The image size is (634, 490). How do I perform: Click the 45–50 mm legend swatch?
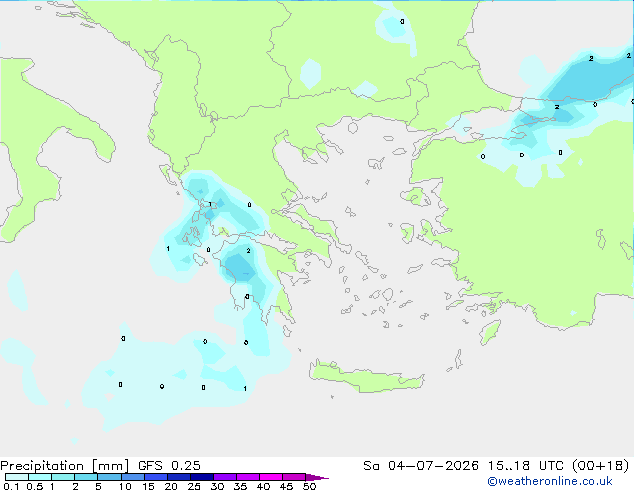(x=294, y=477)
